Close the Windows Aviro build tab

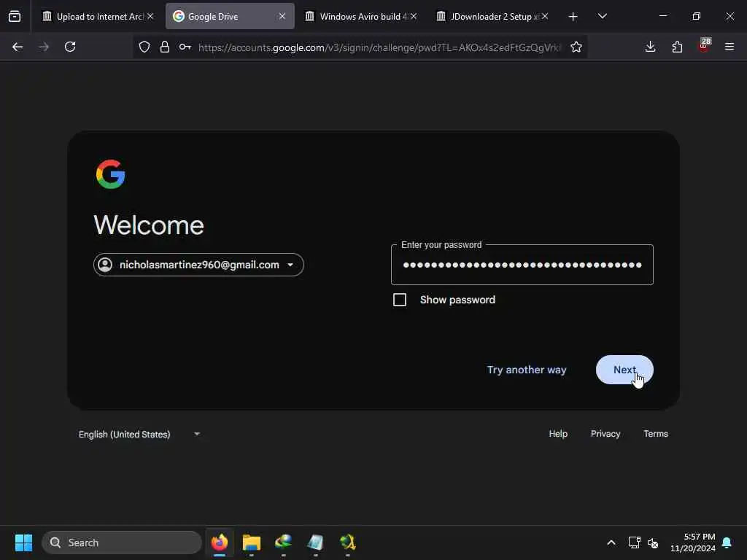(414, 16)
